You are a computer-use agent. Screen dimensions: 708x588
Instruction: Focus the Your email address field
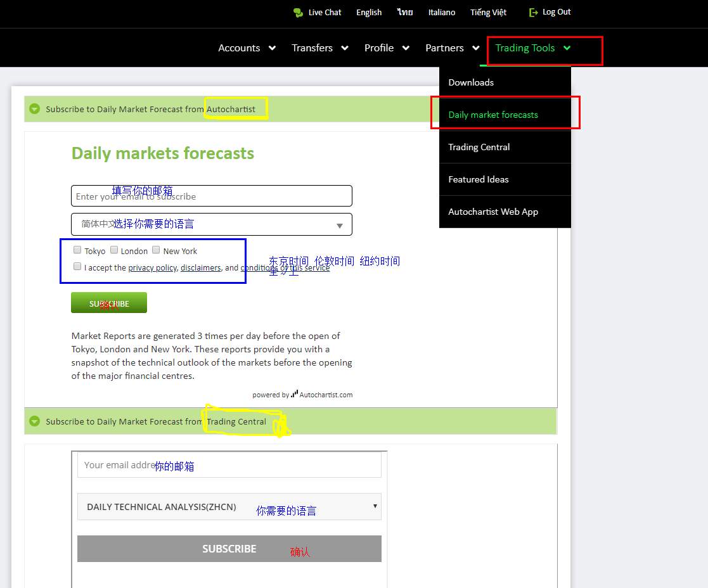pyautogui.click(x=229, y=465)
